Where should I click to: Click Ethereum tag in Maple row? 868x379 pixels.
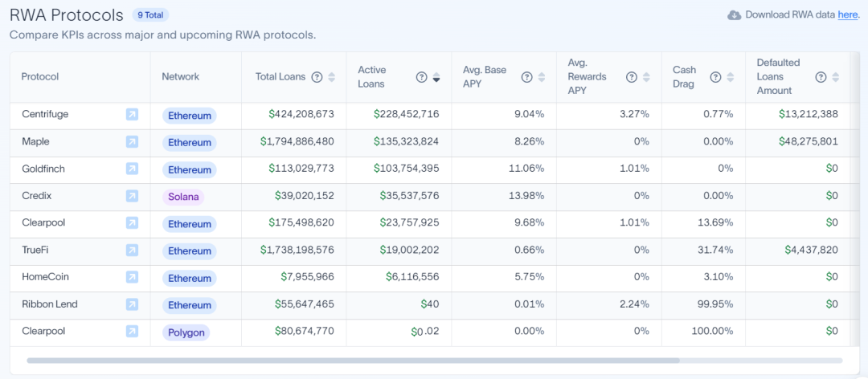pyautogui.click(x=190, y=143)
